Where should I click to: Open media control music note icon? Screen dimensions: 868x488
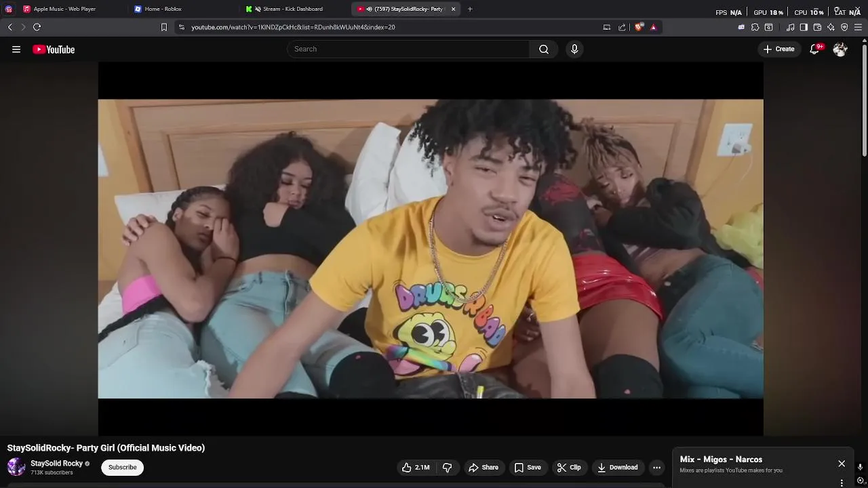[x=790, y=27]
